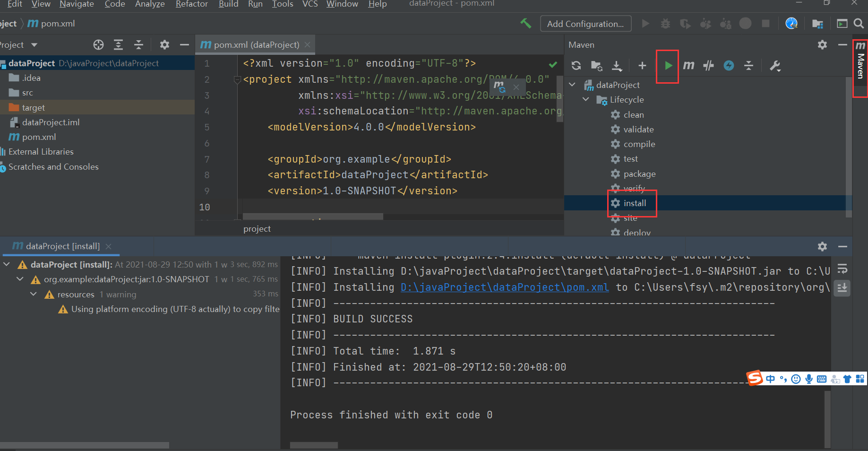
Task: Collapse All in Project panel
Action: point(138,44)
